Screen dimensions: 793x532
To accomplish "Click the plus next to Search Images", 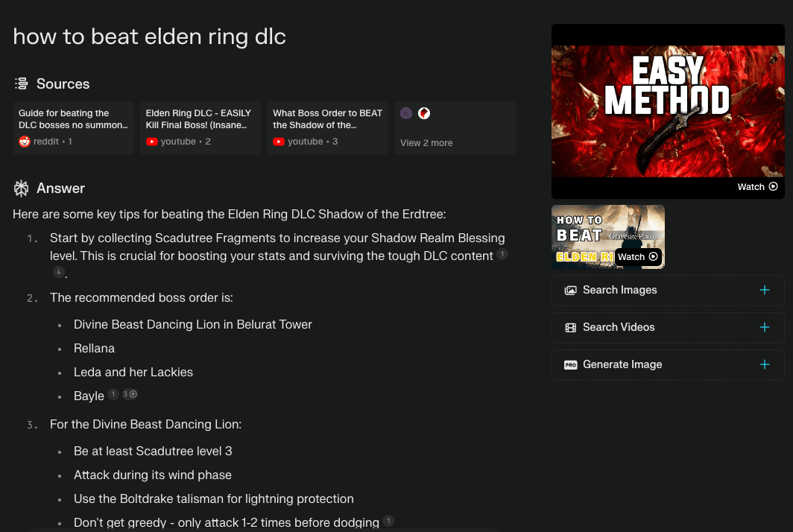I will (765, 290).
